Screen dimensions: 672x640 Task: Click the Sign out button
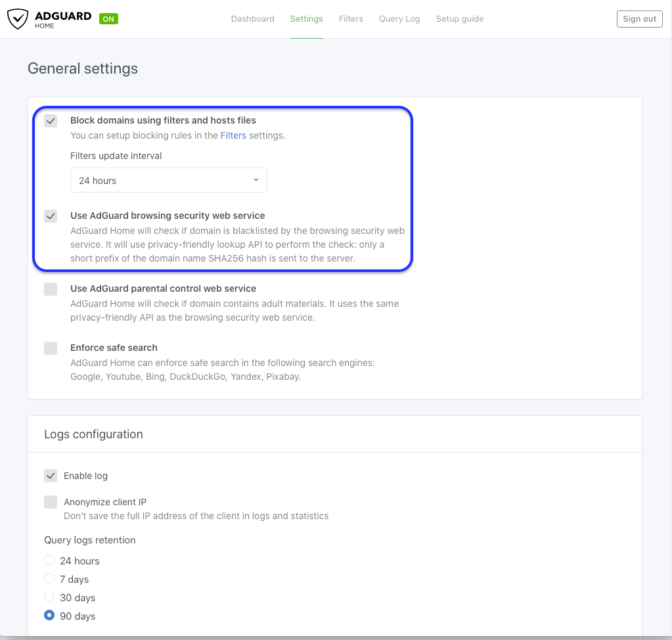point(639,19)
